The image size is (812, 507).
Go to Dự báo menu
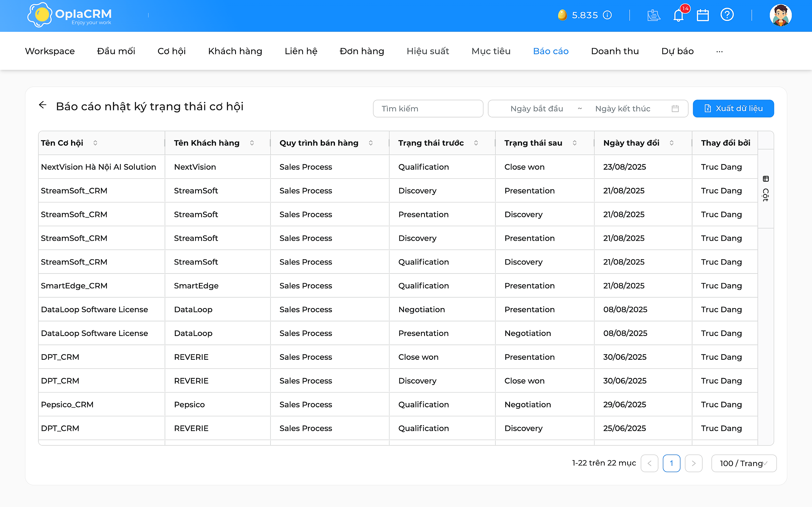(678, 51)
